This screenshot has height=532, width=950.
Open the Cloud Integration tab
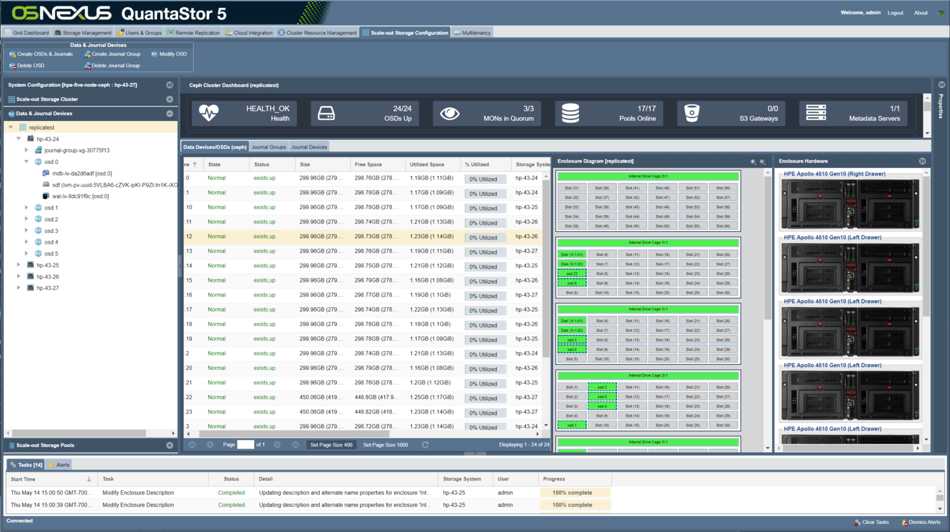(250, 33)
